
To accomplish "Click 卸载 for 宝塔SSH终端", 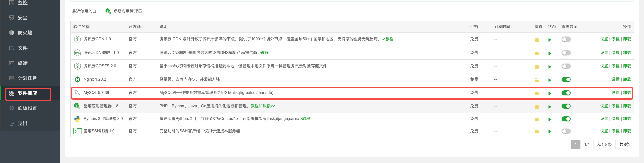I will click(627, 131).
